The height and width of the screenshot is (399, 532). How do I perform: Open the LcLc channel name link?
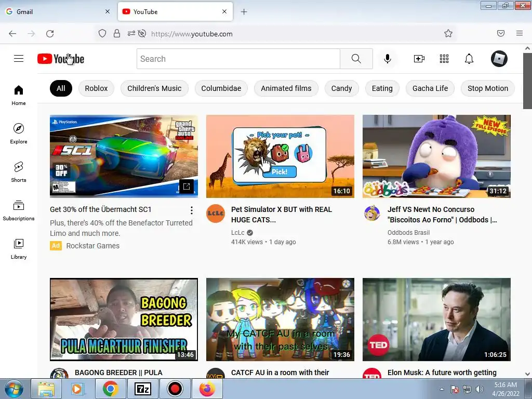point(238,232)
